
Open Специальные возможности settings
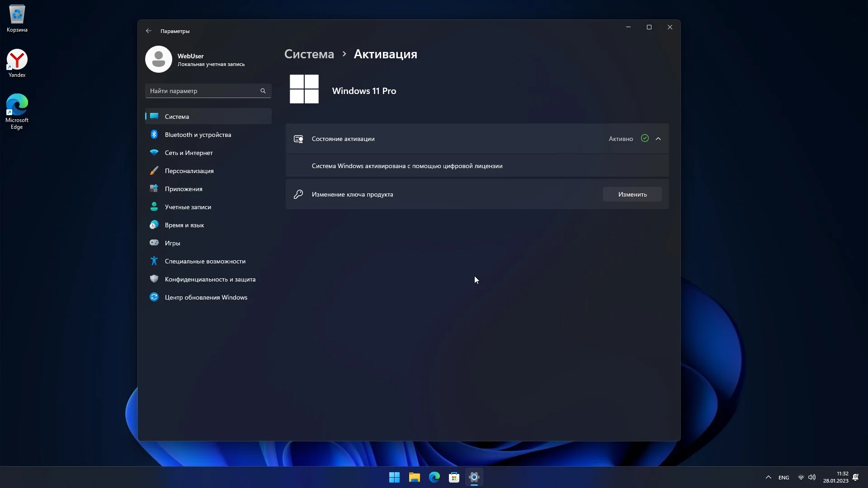[205, 261]
